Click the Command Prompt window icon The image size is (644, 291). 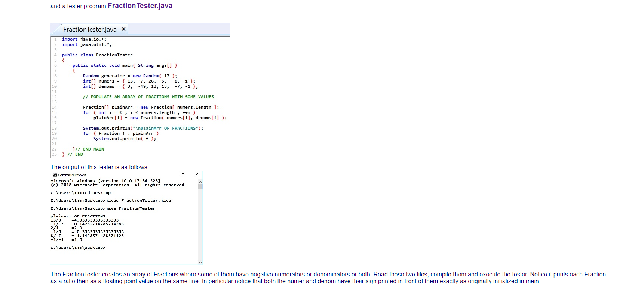55,175
